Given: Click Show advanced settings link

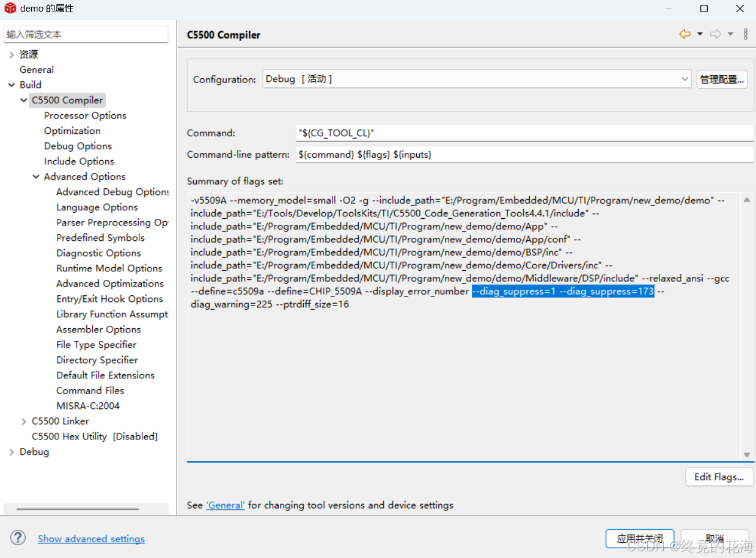Looking at the screenshot, I should pyautogui.click(x=91, y=538).
